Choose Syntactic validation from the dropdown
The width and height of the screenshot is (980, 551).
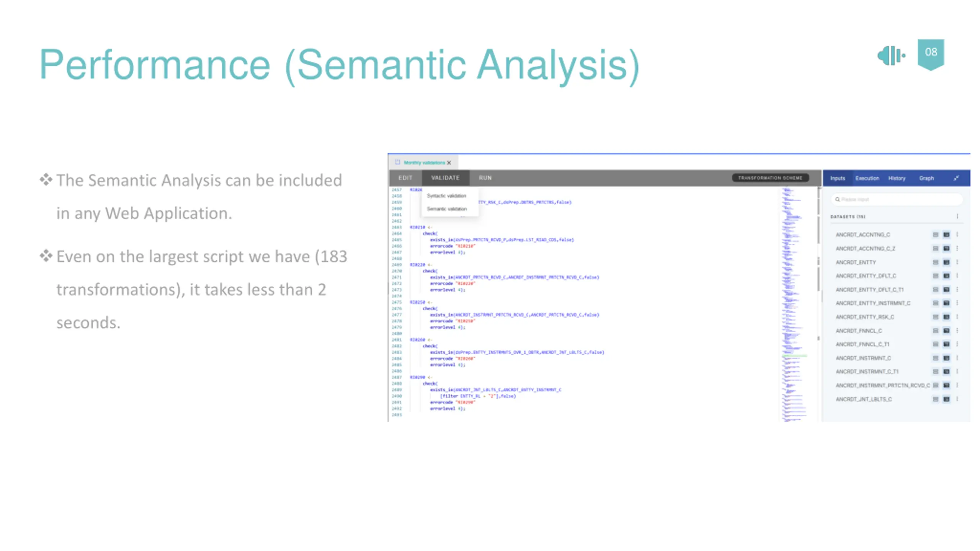click(x=446, y=196)
